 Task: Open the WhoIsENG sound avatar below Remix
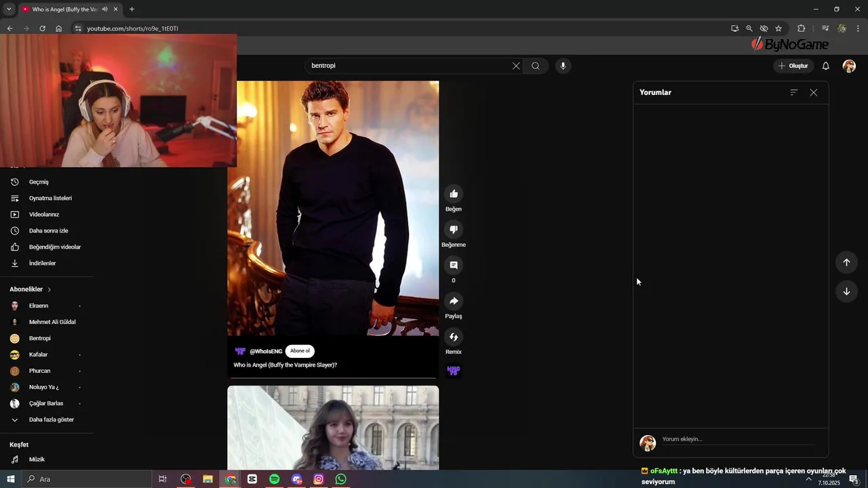(x=454, y=371)
